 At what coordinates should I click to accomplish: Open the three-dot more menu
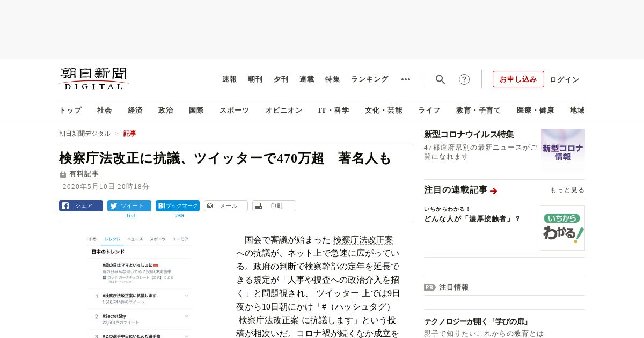[x=406, y=79]
